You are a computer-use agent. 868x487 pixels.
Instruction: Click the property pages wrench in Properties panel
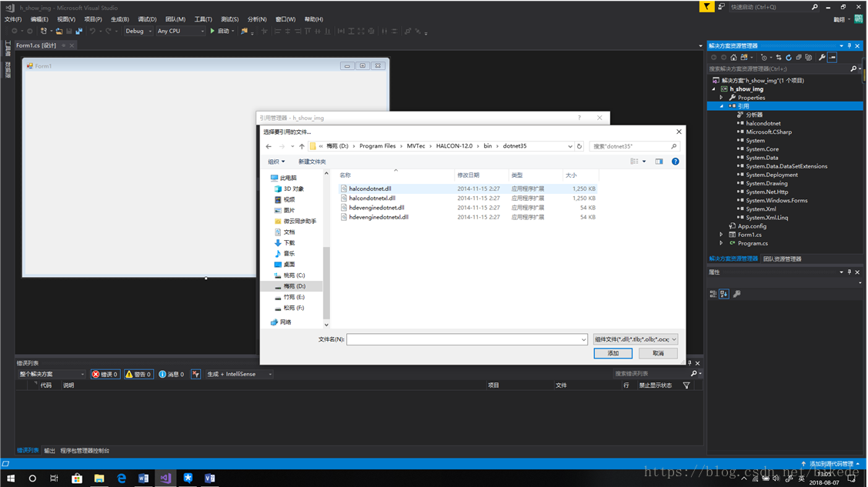[x=737, y=294]
